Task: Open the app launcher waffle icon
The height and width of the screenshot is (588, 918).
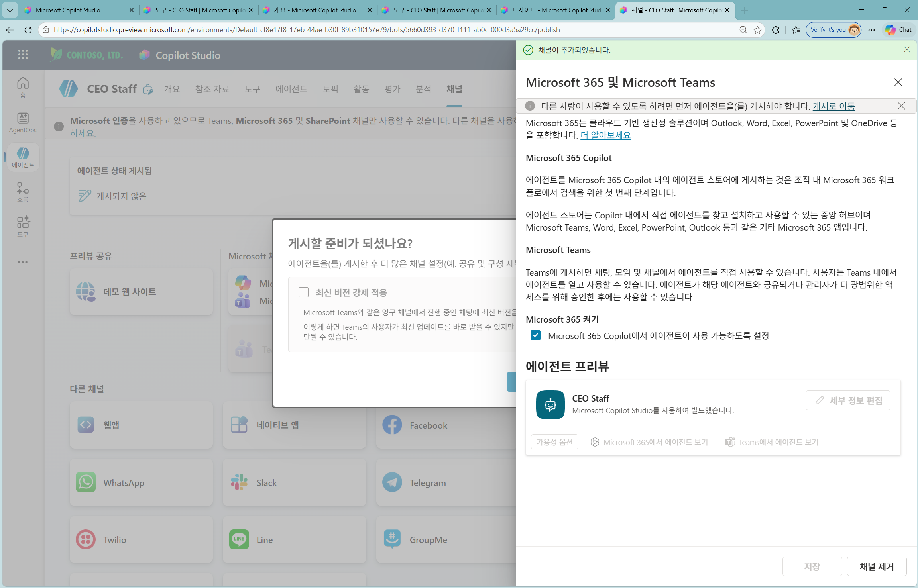Action: point(23,55)
